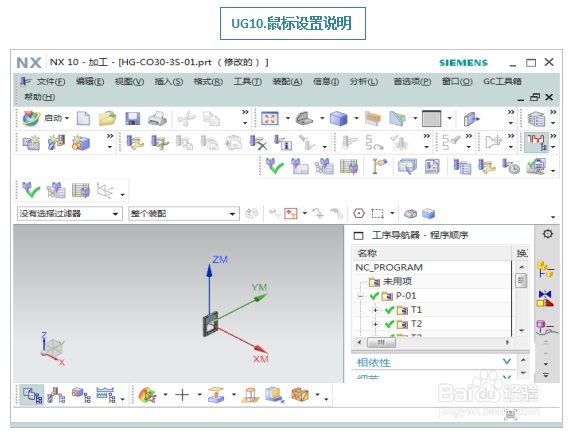Open the 首选项(P) menu

(412, 82)
